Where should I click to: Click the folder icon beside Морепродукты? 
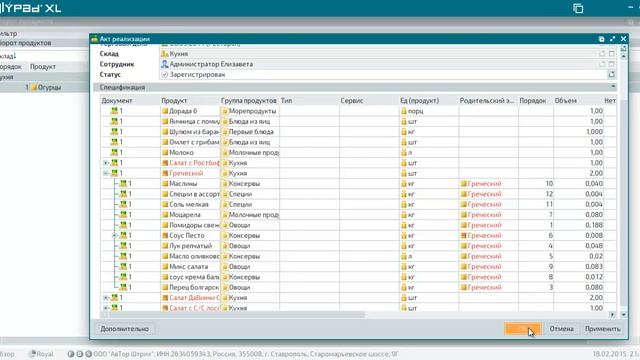[224, 111]
